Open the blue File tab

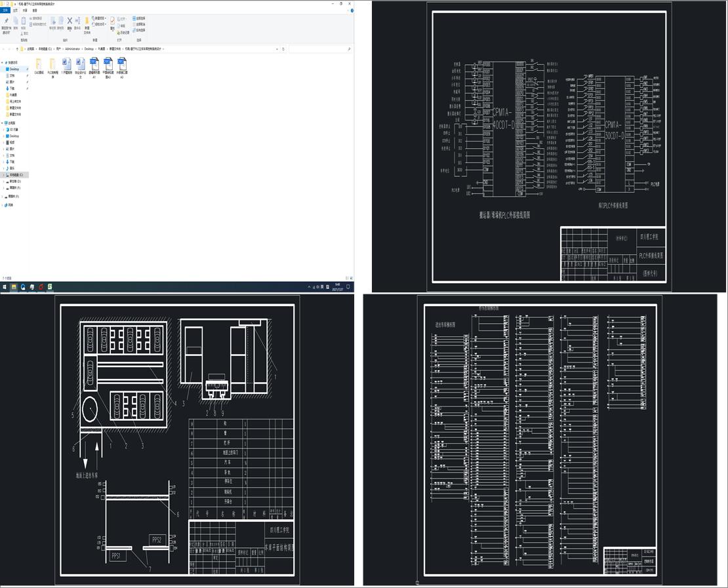[x=5, y=10]
